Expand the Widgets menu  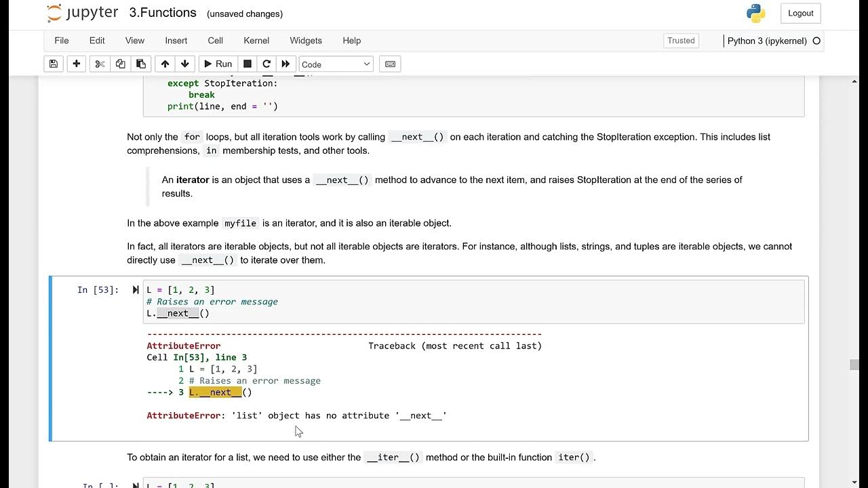(306, 41)
